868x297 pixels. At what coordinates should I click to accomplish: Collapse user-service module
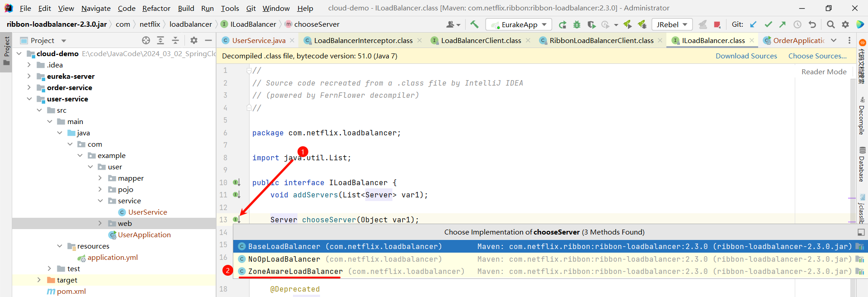tap(29, 99)
